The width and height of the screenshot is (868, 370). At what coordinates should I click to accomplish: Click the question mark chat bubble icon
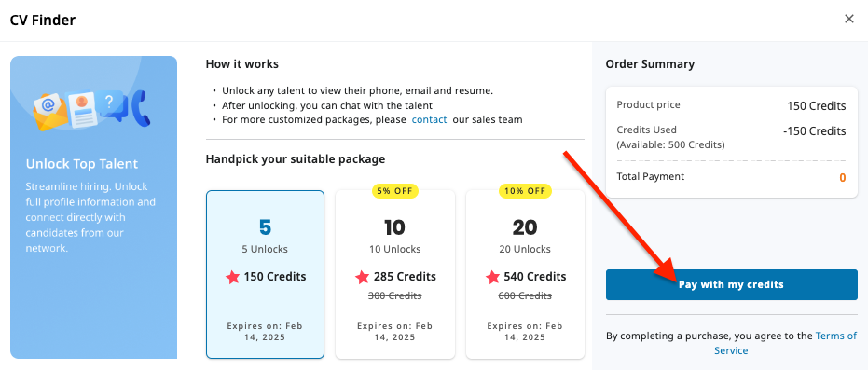click(111, 104)
